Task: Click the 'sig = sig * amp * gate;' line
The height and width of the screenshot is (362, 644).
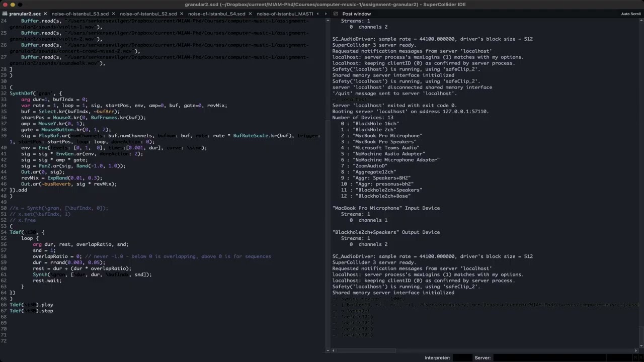Action: pos(54,160)
